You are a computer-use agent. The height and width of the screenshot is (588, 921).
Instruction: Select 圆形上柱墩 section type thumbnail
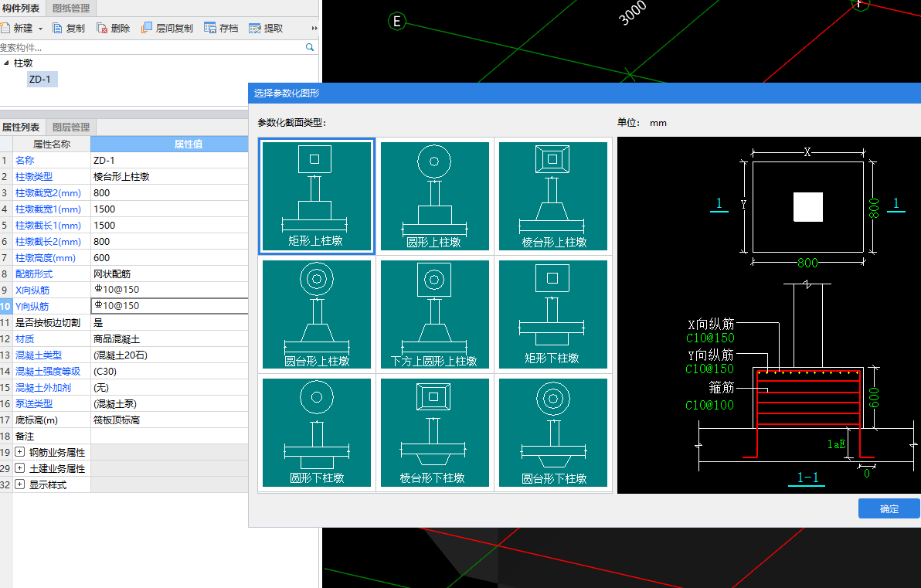click(x=435, y=196)
